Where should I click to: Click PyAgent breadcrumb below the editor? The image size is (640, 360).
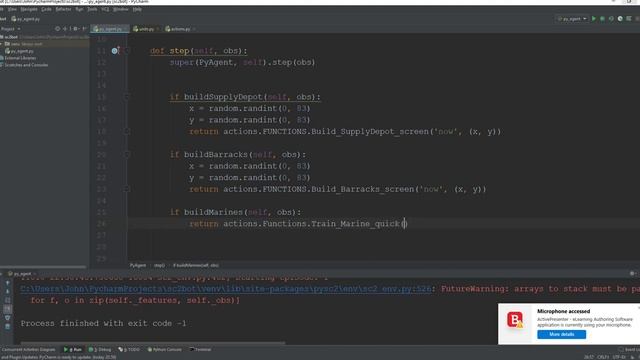click(x=138, y=265)
